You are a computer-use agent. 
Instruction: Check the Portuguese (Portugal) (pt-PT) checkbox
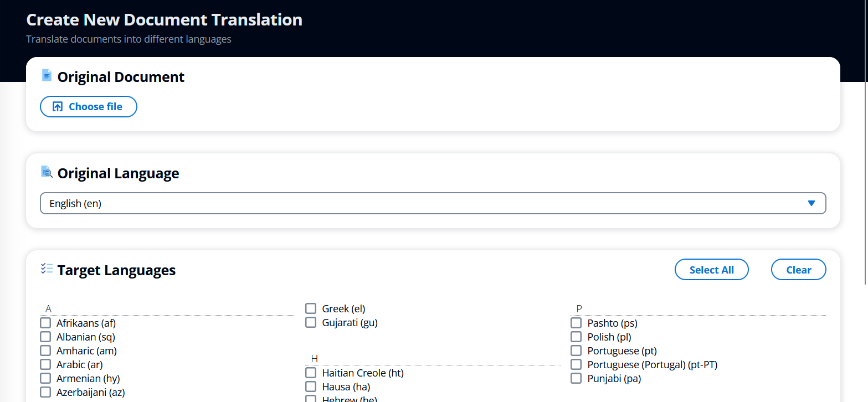[576, 364]
